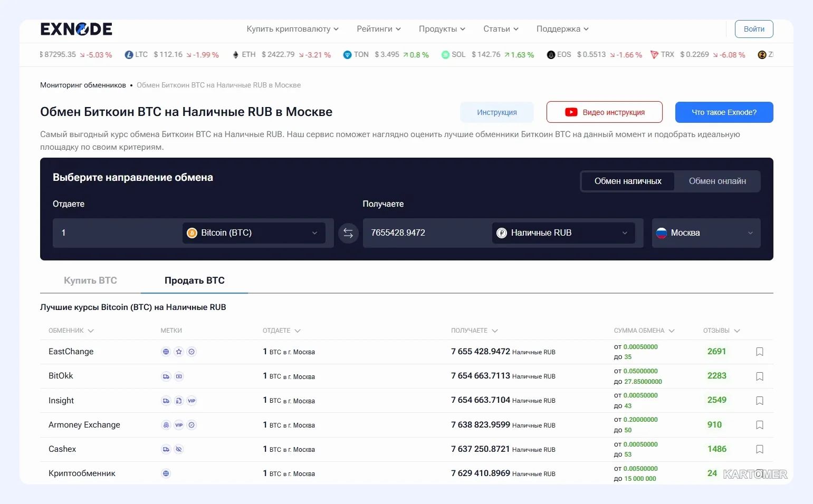Expand the Поддержка menu
Viewport: 813px width, 504px height.
[562, 29]
